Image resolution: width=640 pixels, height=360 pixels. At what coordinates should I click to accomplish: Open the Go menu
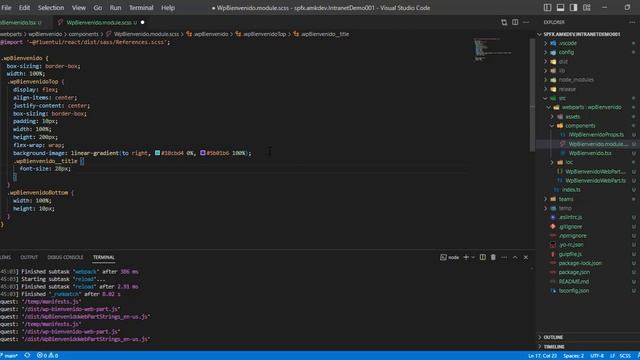[98, 8]
